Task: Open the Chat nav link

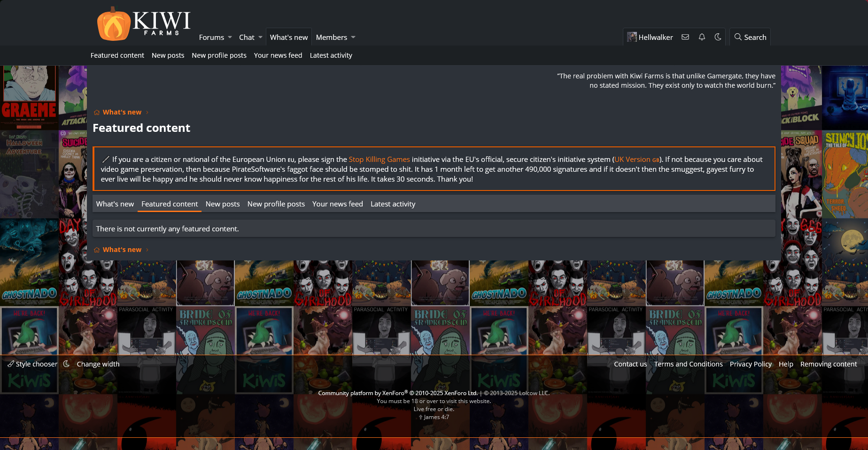Action: 247,38
